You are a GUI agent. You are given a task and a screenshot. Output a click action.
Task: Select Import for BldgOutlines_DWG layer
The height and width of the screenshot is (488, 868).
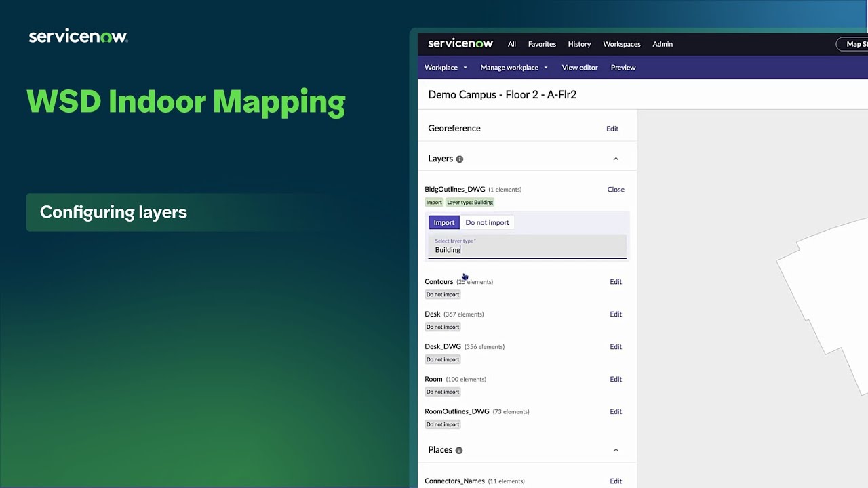tap(443, 222)
